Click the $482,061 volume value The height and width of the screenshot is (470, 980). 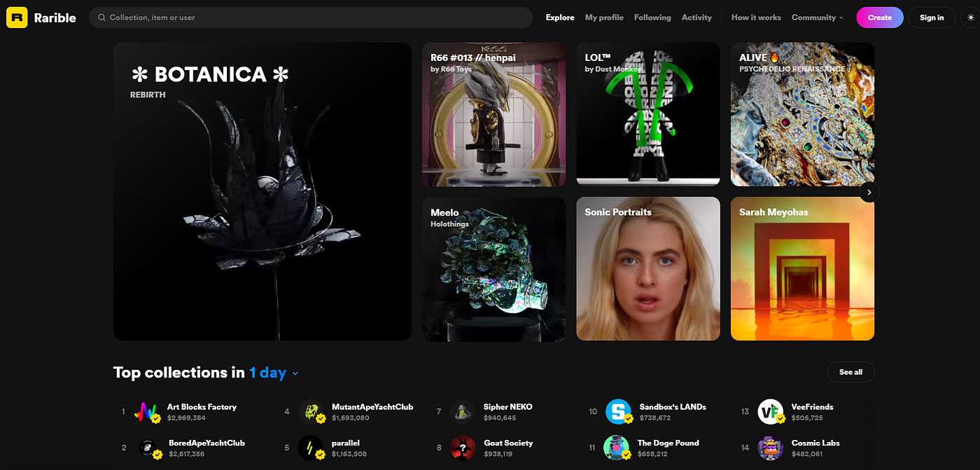pyautogui.click(x=807, y=454)
